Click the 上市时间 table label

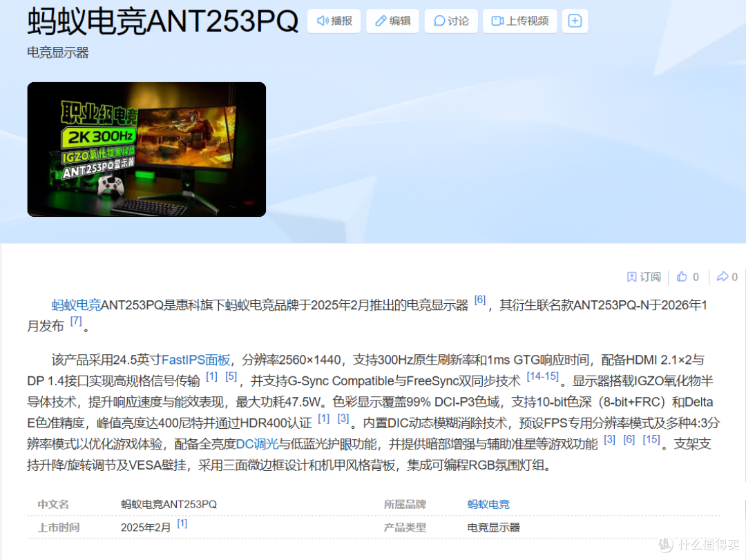click(59, 528)
